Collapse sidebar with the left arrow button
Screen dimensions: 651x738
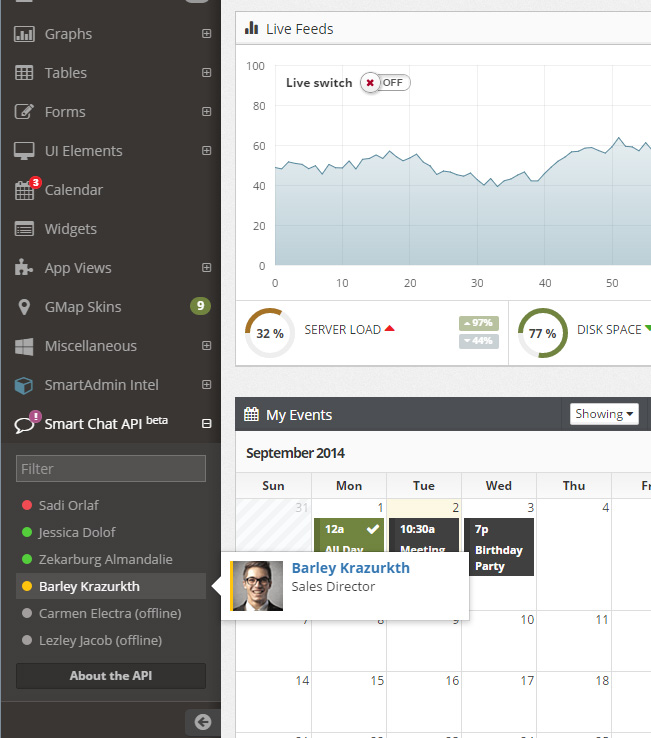coord(203,722)
